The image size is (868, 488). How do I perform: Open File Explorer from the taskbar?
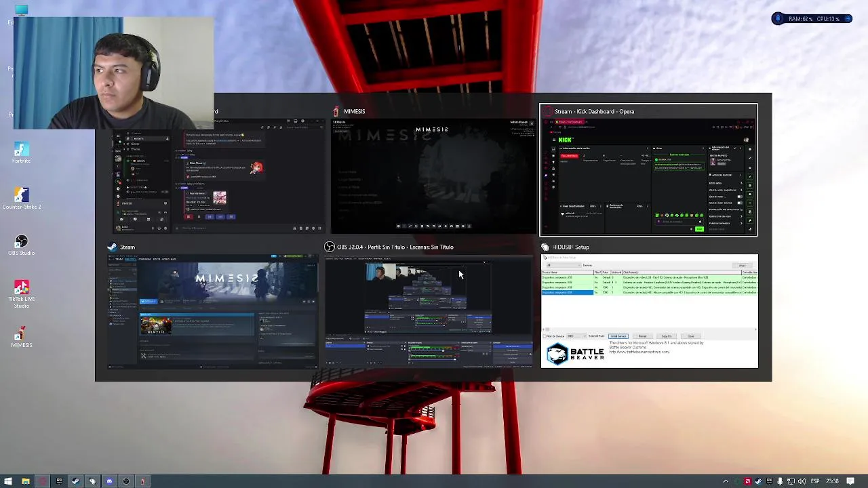click(25, 481)
